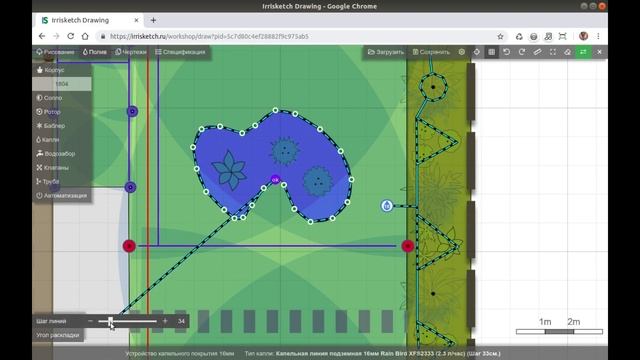Click the Chrome profile avatar

pyautogui.click(x=583, y=36)
